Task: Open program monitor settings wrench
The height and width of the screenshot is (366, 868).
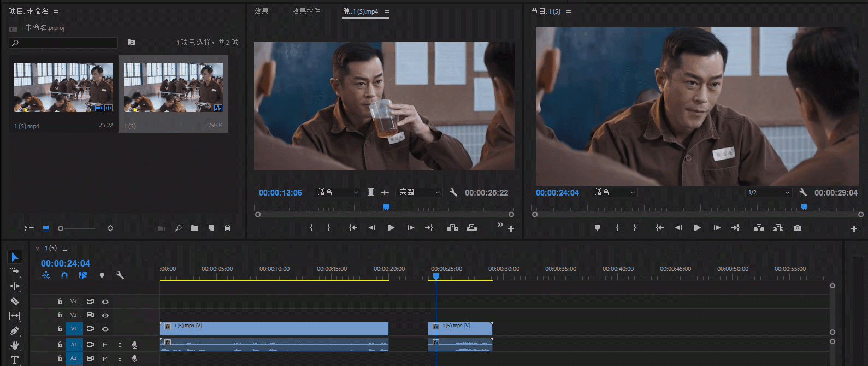Action: pyautogui.click(x=802, y=192)
